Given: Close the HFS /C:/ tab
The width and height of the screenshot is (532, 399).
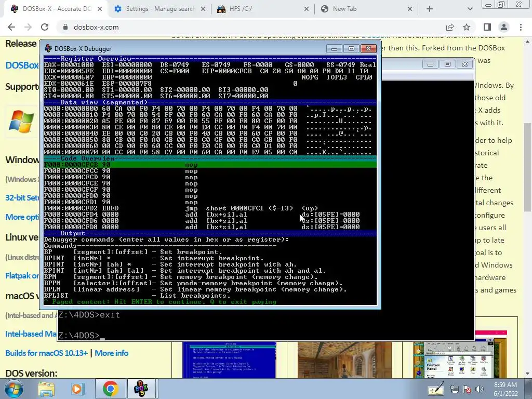Looking at the screenshot, I should (x=307, y=9).
